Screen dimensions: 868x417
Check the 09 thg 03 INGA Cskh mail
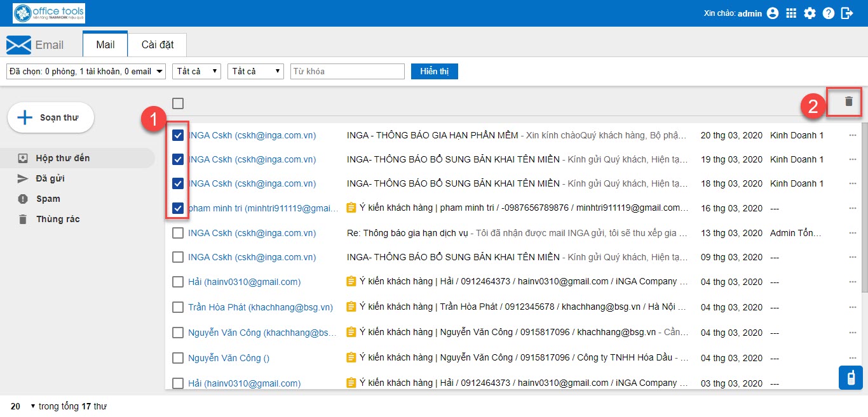tap(178, 257)
